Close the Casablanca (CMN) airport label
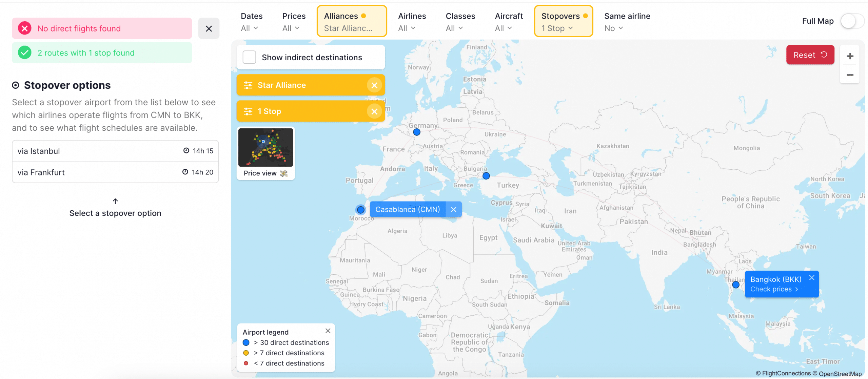 [453, 210]
